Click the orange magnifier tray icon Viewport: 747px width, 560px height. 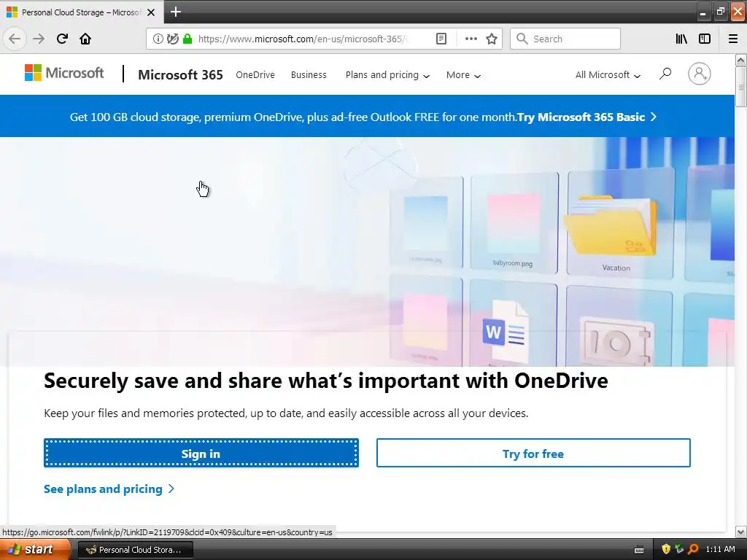[693, 550]
